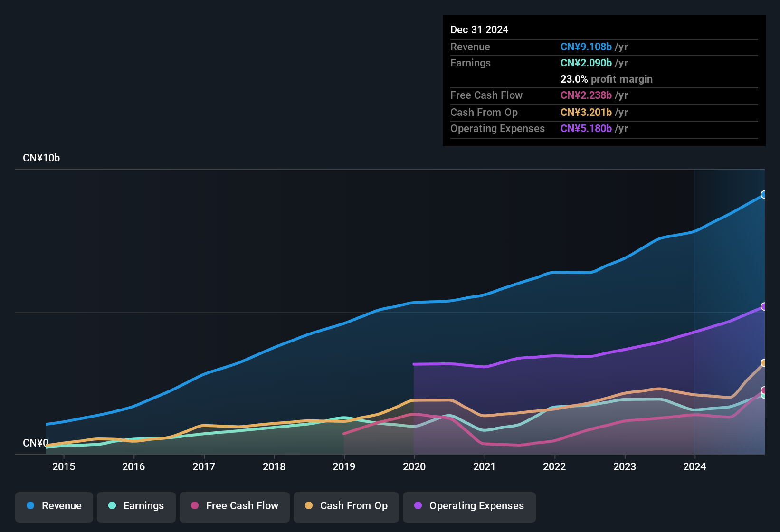Toggle the Revenue series visibility

point(54,506)
